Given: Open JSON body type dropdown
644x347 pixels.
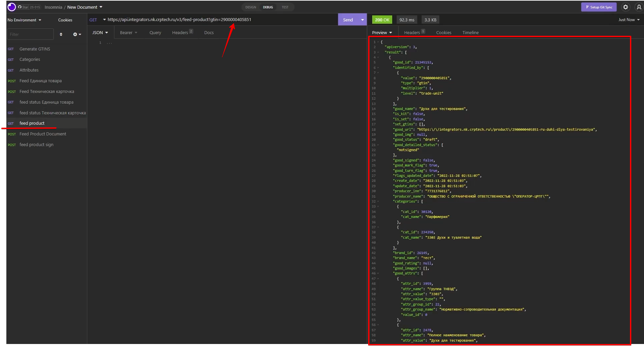Looking at the screenshot, I should 100,32.
